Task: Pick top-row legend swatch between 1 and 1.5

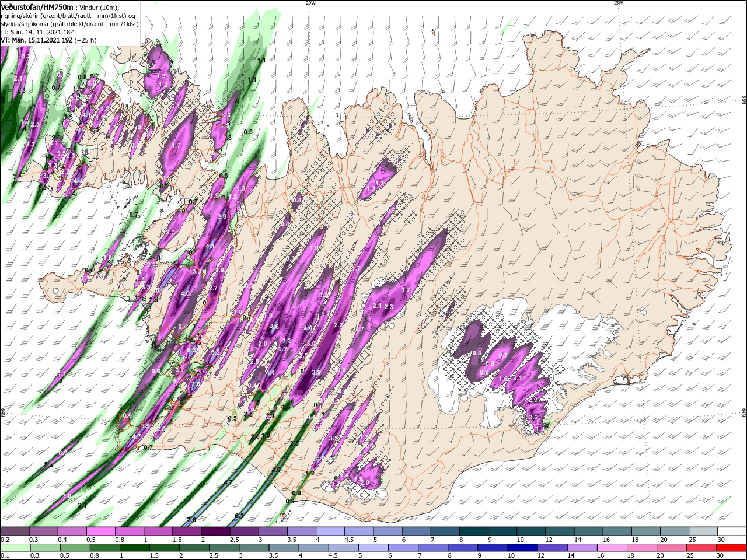Action: [158, 531]
